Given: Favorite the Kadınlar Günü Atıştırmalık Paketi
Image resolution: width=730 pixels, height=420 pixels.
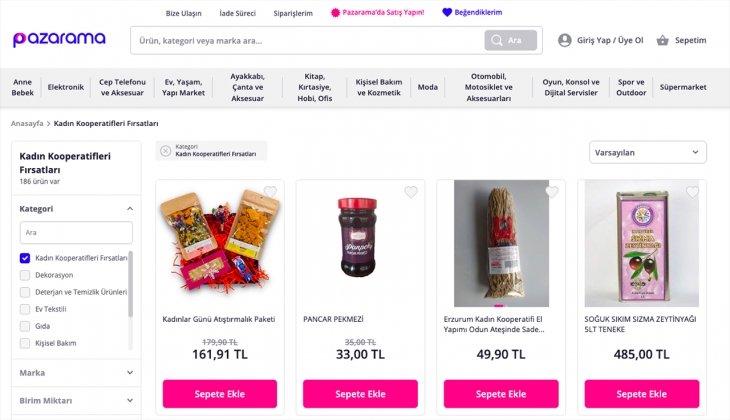Looking at the screenshot, I should [x=270, y=192].
